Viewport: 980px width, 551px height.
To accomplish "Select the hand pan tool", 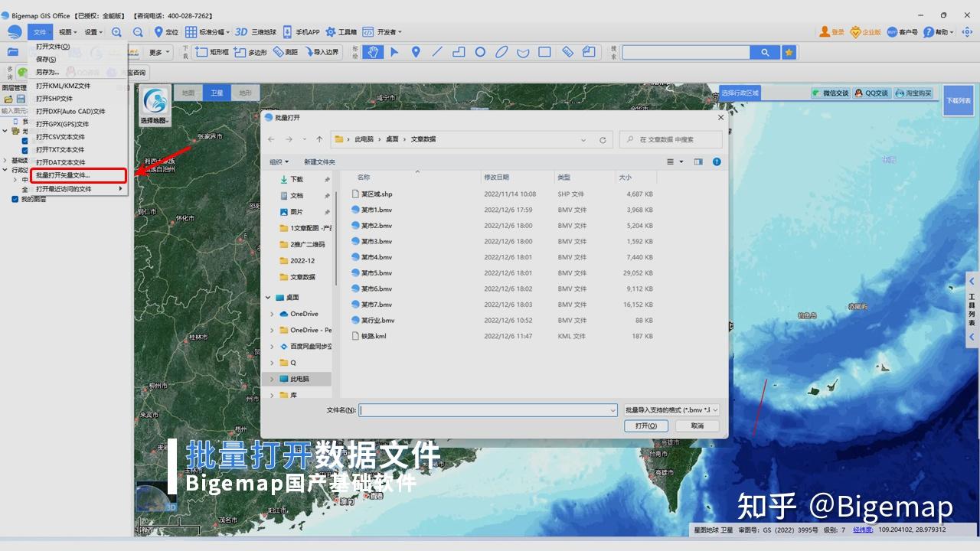I will [x=373, y=51].
